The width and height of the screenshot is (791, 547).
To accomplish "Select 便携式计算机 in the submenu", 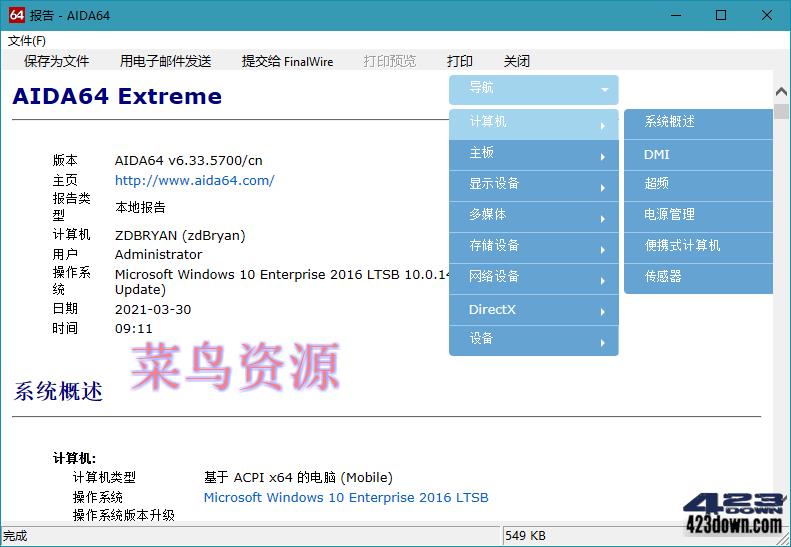I will [698, 248].
